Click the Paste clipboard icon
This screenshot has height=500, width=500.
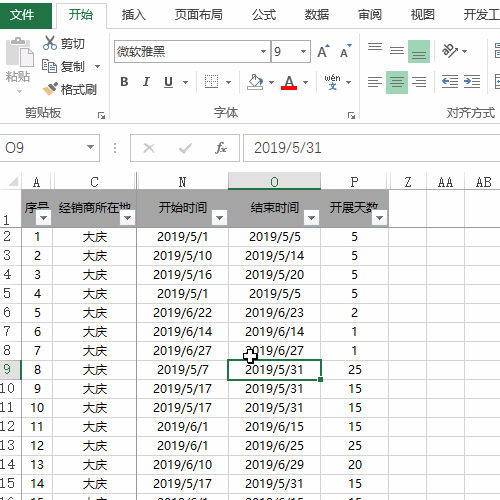pyautogui.click(x=19, y=52)
